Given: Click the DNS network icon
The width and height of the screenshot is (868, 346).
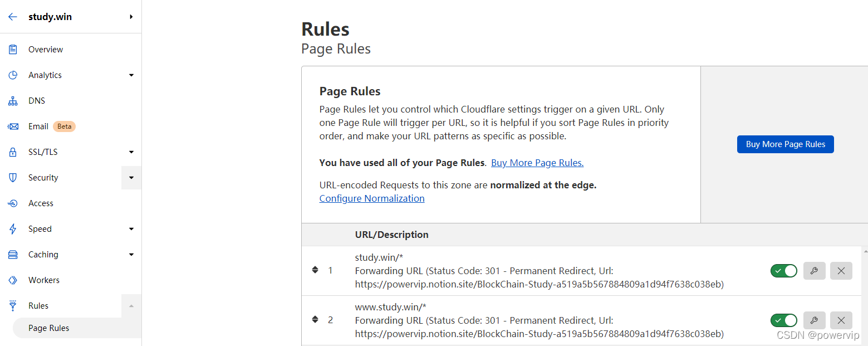Looking at the screenshot, I should click(12, 101).
